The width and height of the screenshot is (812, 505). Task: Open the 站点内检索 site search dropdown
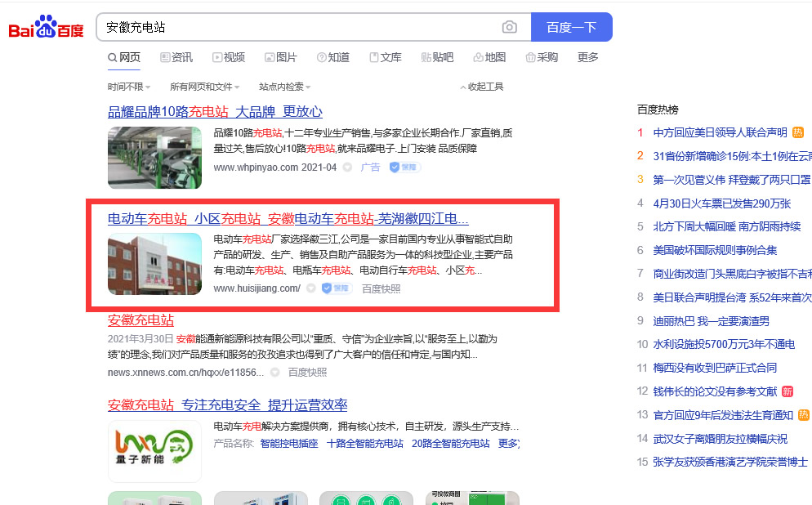[x=284, y=87]
